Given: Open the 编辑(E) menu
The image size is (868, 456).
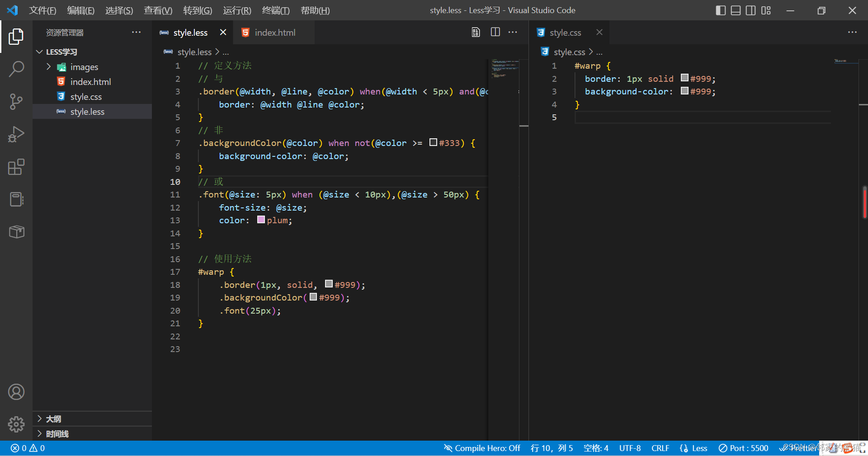Looking at the screenshot, I should [x=80, y=10].
